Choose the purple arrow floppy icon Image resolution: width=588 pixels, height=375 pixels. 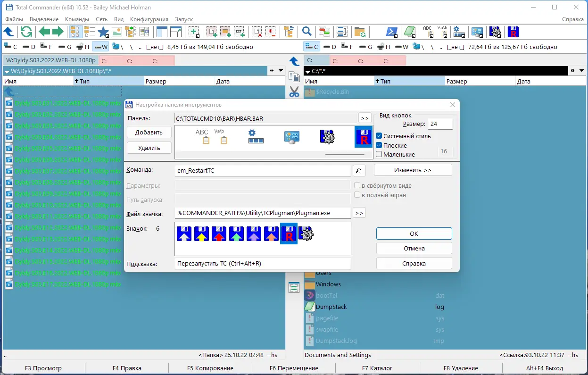coord(254,233)
